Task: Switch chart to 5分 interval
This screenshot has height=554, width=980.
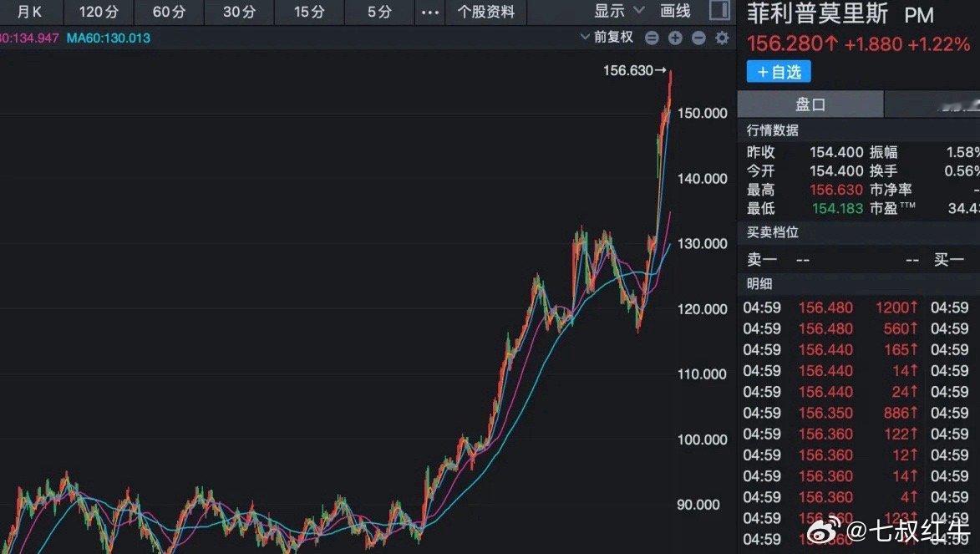Action: click(x=379, y=12)
